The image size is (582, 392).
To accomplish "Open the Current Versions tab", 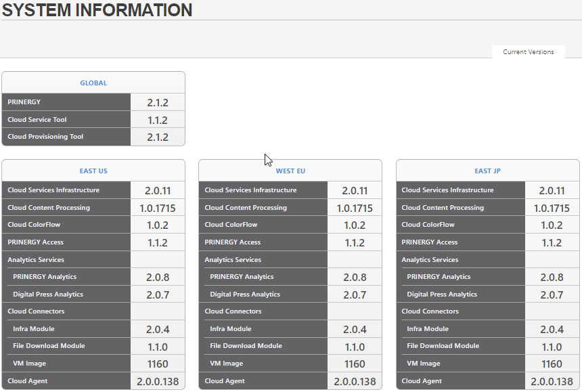I will (528, 51).
